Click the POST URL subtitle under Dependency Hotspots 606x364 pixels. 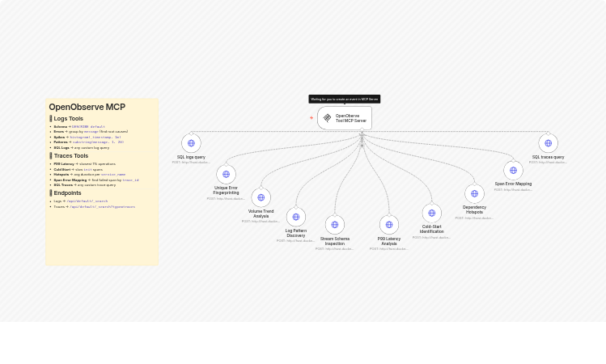coord(475,218)
